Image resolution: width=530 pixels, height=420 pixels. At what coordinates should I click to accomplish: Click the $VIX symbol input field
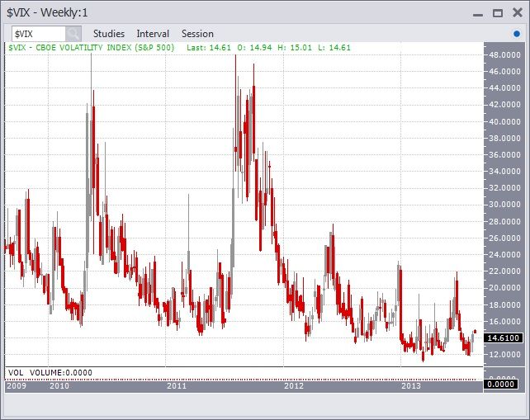[x=39, y=34]
